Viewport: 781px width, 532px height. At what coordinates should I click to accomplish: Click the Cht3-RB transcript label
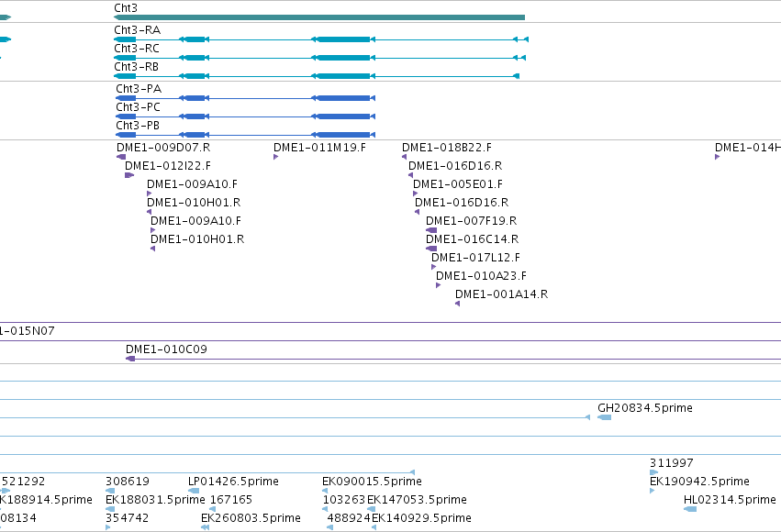137,67
